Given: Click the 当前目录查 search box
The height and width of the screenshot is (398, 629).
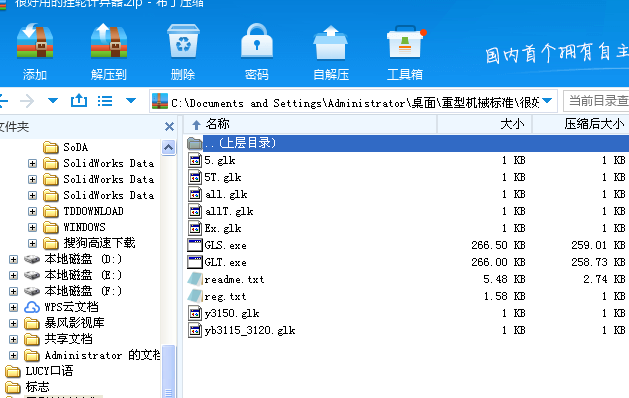Looking at the screenshot, I should coord(596,101).
